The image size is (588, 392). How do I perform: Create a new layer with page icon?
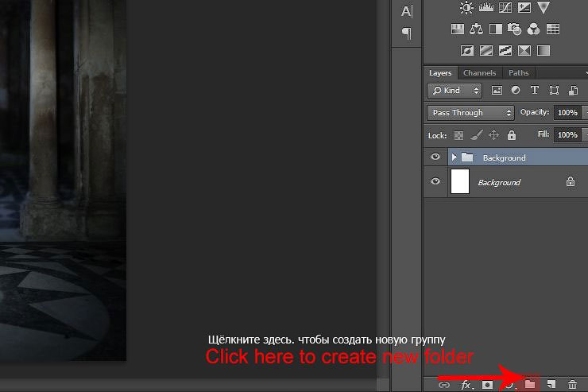(551, 385)
